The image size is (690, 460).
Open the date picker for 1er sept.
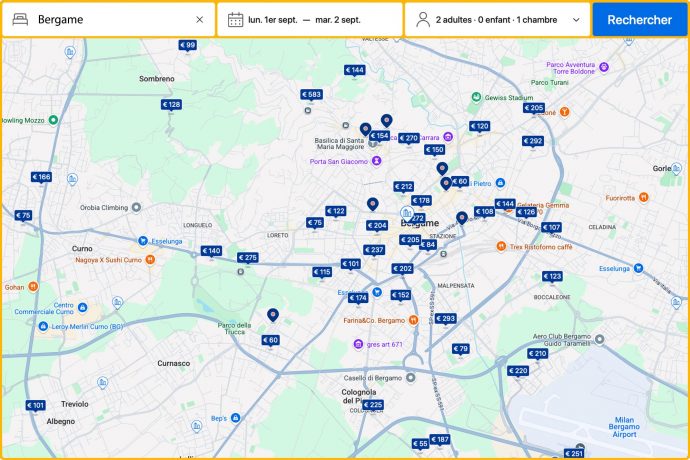(309, 19)
